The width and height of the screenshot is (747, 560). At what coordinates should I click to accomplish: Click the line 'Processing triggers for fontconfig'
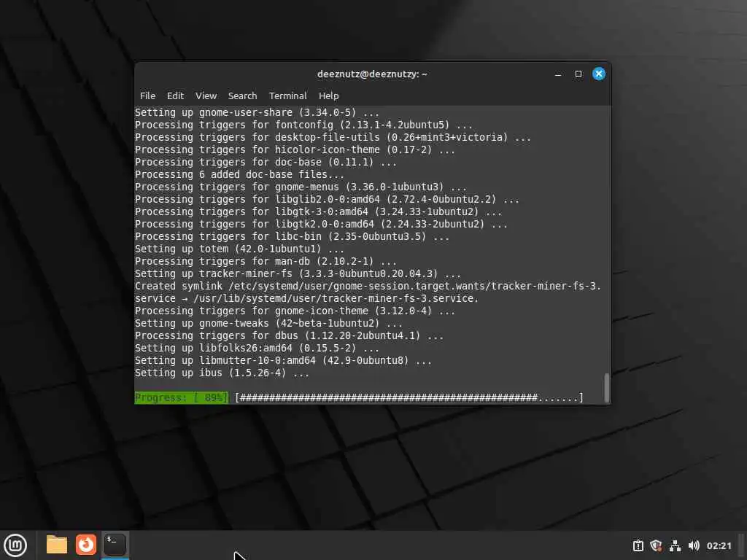tap(304, 125)
